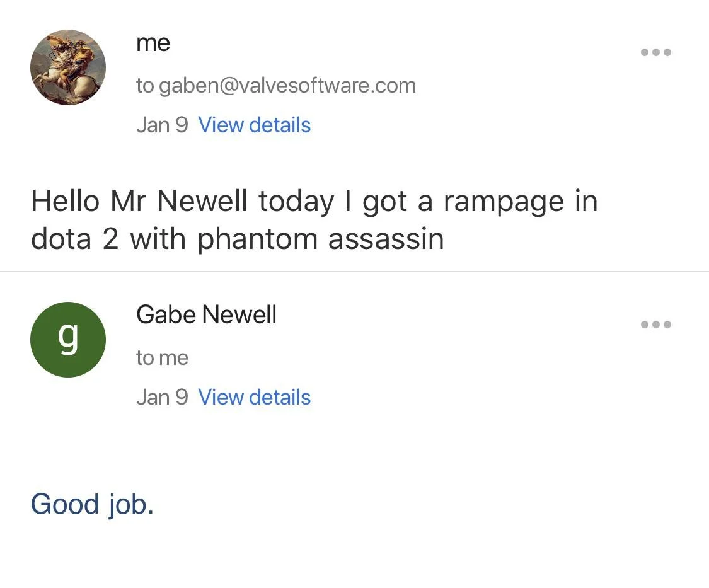This screenshot has width=709, height=588.
Task: Expand View details under Gabe Newell's reply
Action: (x=254, y=397)
